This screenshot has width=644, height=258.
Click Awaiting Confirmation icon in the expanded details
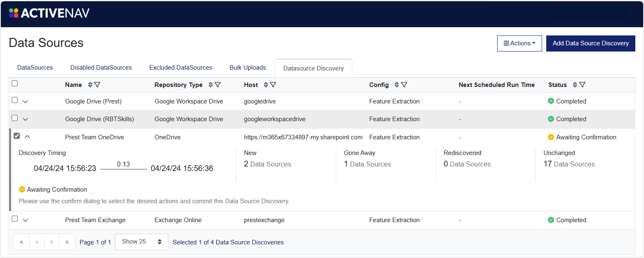pos(22,190)
